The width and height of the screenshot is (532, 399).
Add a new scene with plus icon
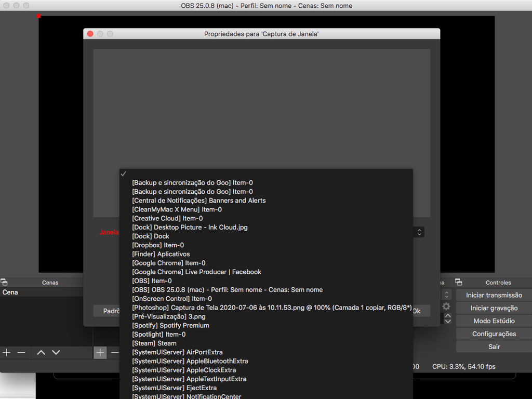[x=6, y=353]
